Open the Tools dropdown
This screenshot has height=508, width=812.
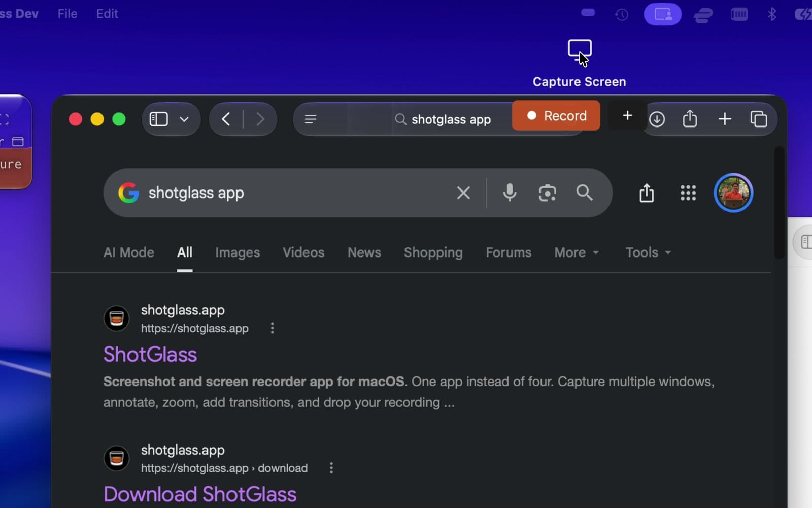648,252
